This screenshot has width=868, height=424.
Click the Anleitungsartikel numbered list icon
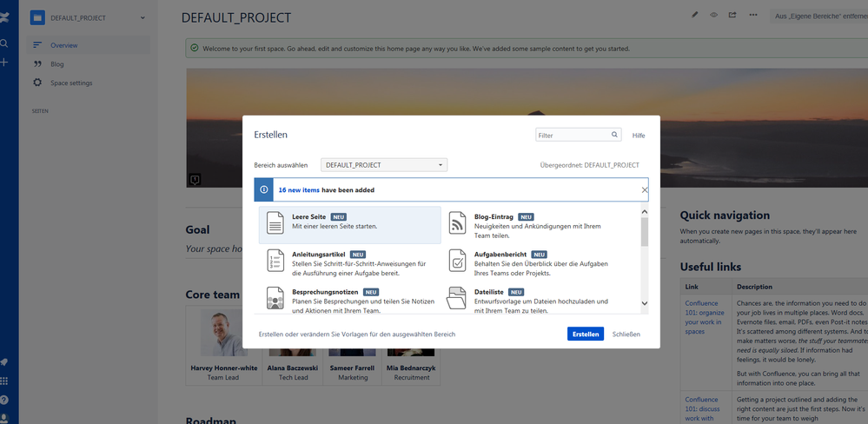pyautogui.click(x=275, y=260)
